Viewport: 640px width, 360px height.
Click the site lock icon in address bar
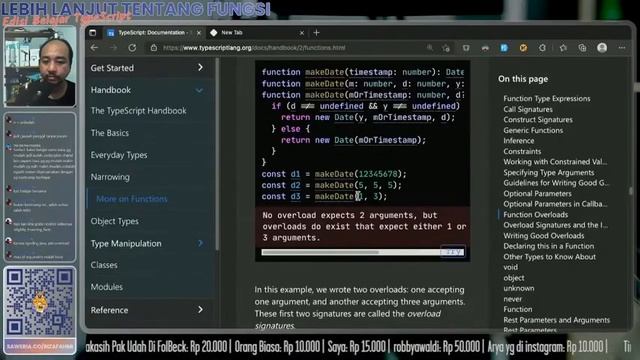pyautogui.click(x=153, y=48)
